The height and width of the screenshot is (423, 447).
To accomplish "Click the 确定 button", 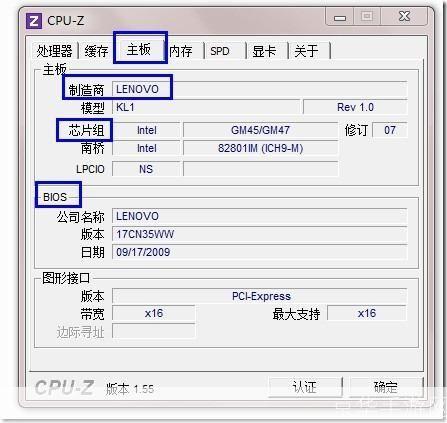I will 386,387.
